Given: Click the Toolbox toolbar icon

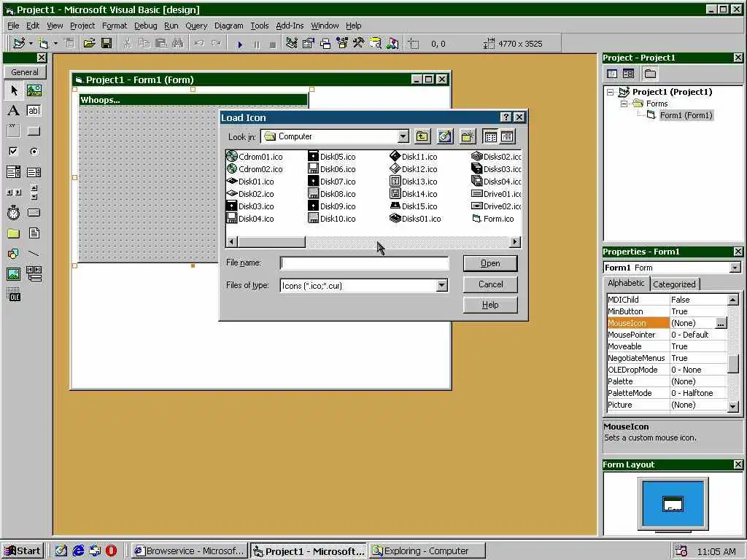Looking at the screenshot, I should pyautogui.click(x=359, y=43).
